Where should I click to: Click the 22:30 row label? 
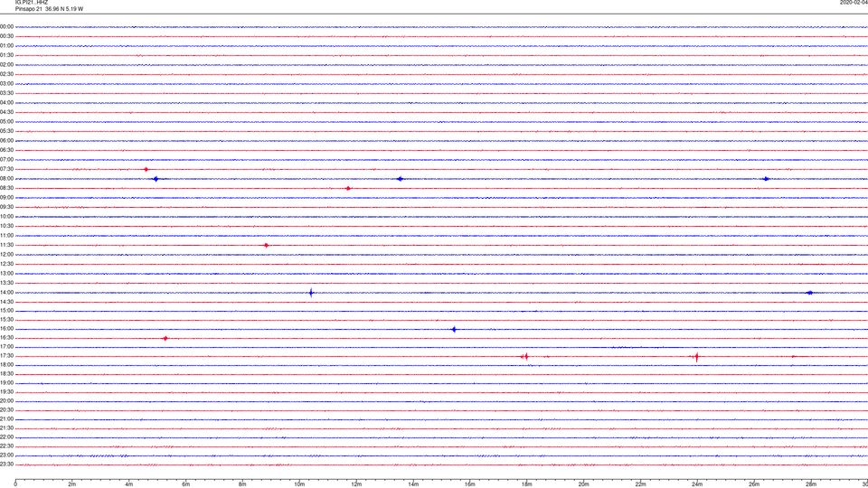tap(6, 446)
